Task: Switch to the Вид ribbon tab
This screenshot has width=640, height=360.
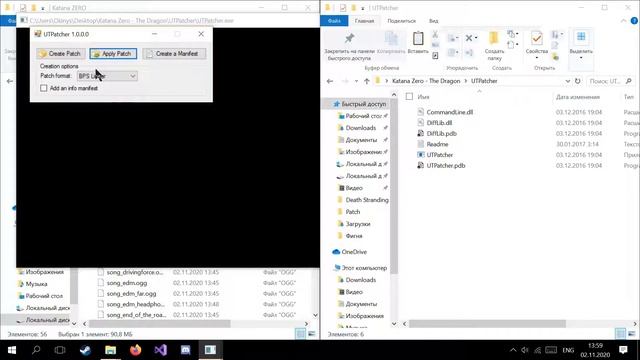Action: pos(433,21)
